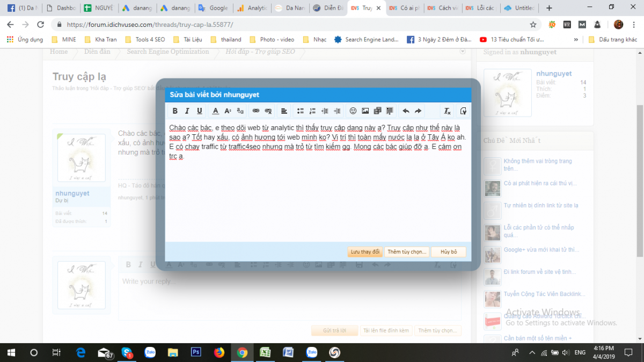
Task: Open the Insert (quote/code) dropdown in the editor
Action: pos(390,111)
